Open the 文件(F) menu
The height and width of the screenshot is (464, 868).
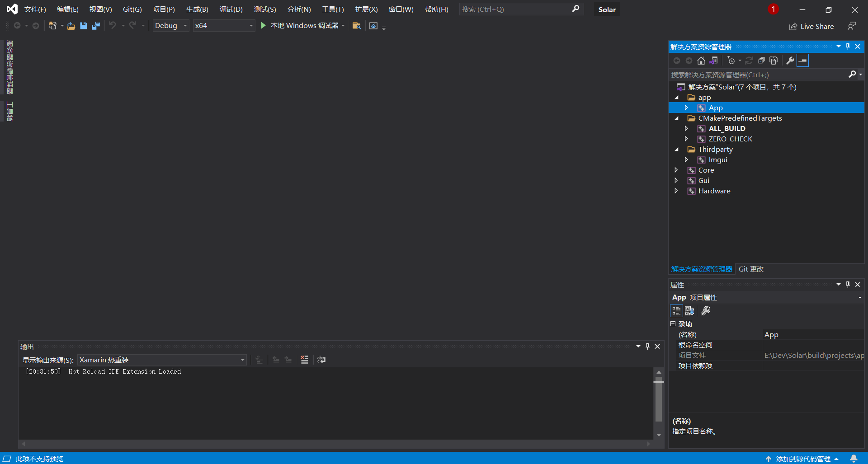(35, 9)
